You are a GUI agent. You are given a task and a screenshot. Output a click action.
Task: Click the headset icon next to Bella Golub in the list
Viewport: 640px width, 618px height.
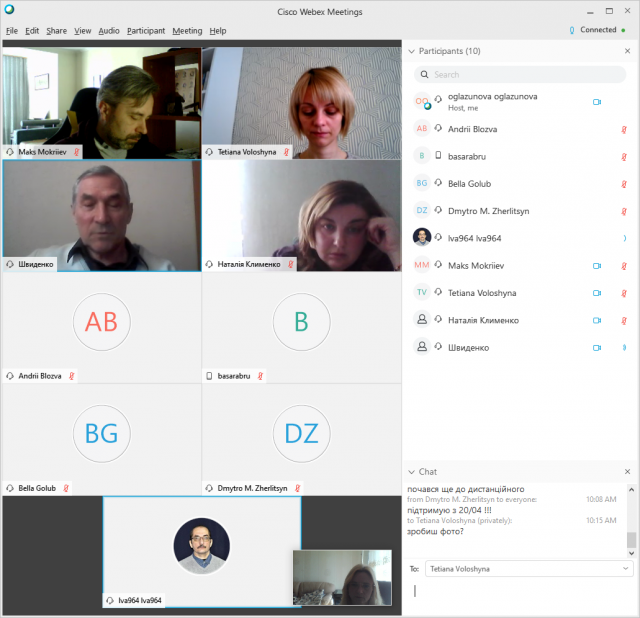[x=438, y=182]
